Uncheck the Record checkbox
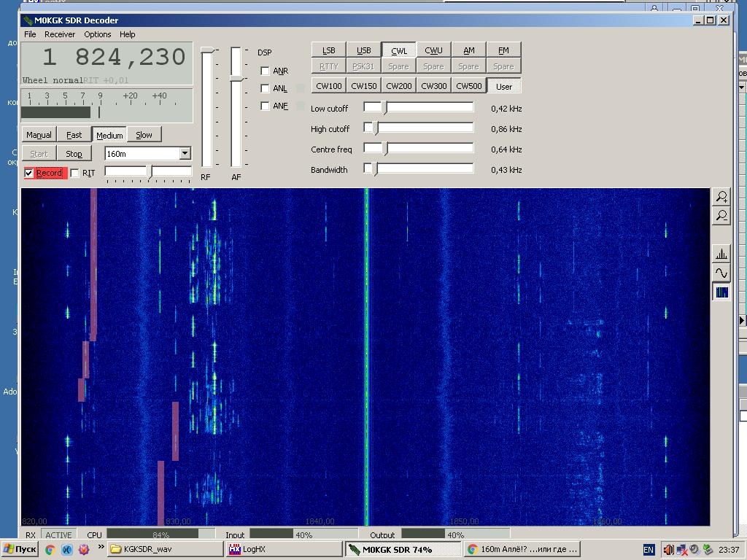The image size is (747, 560). pyautogui.click(x=29, y=173)
